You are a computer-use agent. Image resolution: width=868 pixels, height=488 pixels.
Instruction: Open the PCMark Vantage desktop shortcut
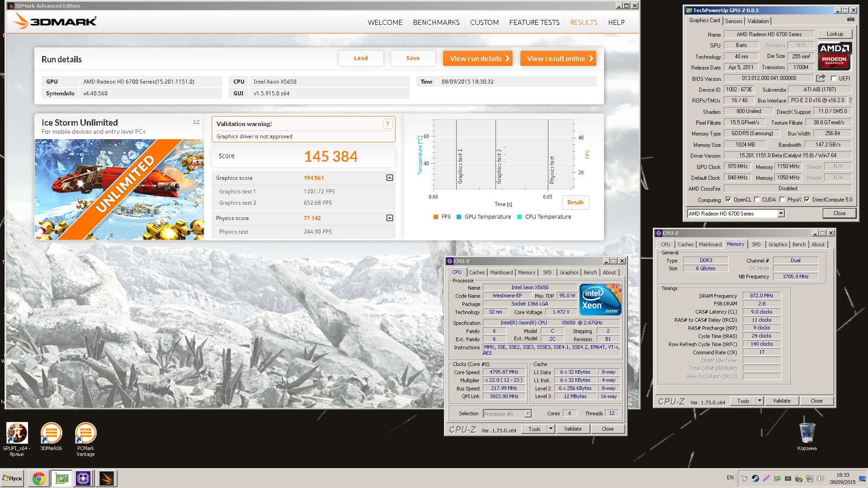click(85, 439)
